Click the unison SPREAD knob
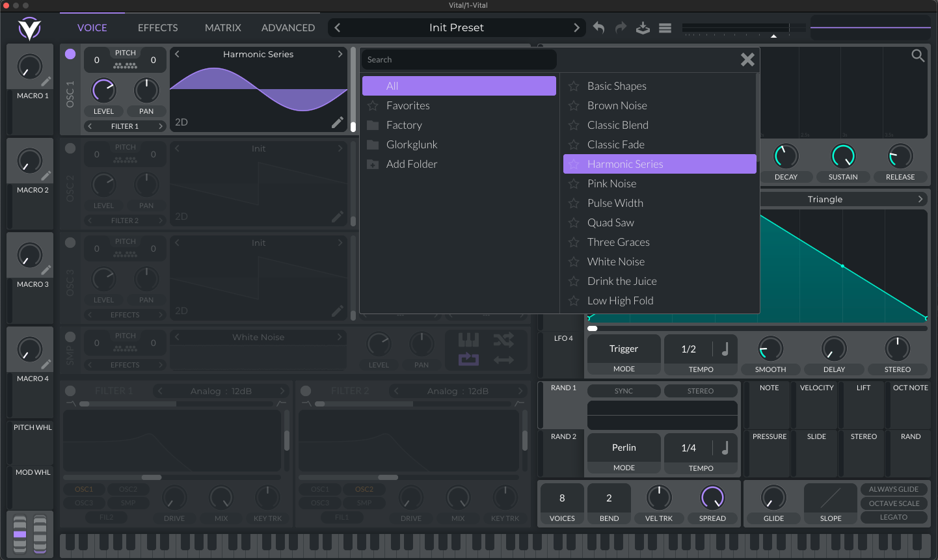 point(712,498)
